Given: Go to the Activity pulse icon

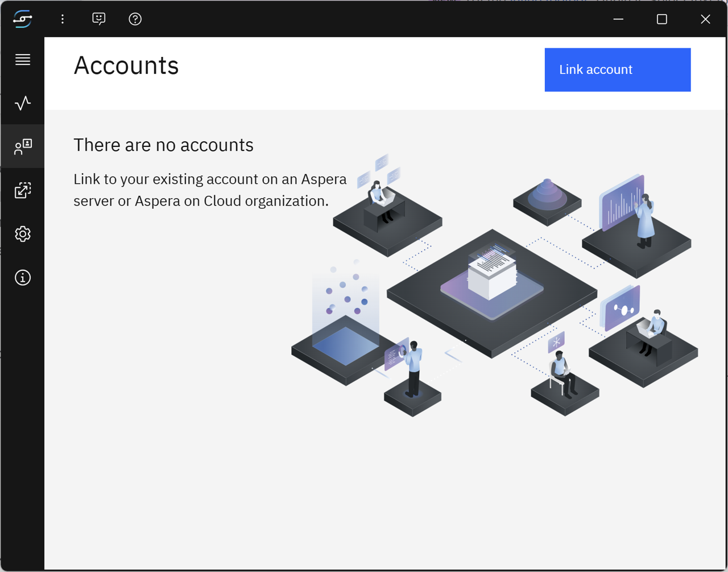Looking at the screenshot, I should tap(23, 103).
